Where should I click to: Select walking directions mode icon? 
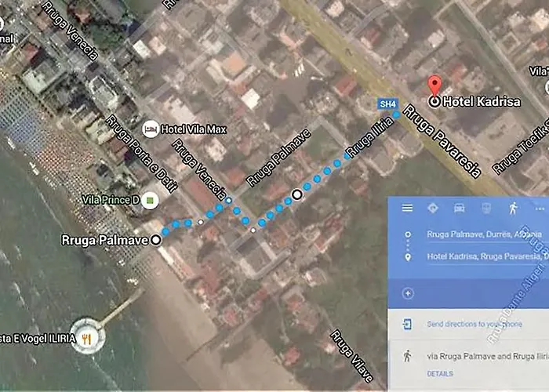click(513, 209)
